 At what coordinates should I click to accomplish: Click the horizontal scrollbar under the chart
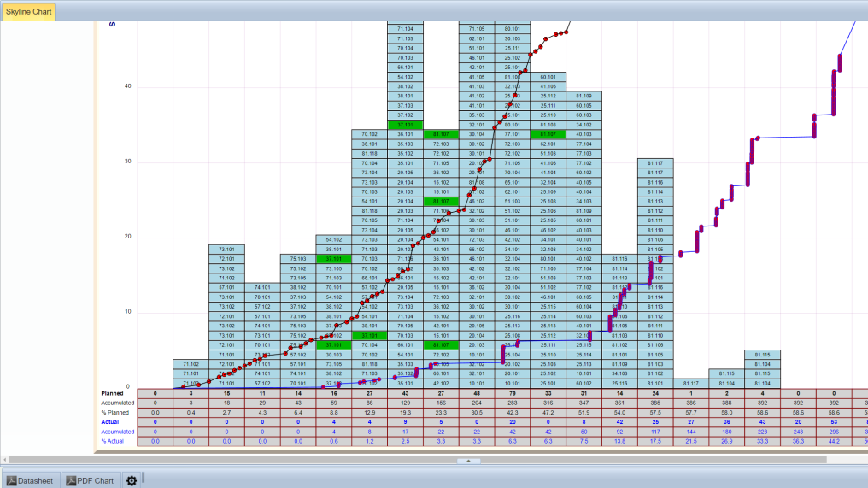[x=418, y=460]
